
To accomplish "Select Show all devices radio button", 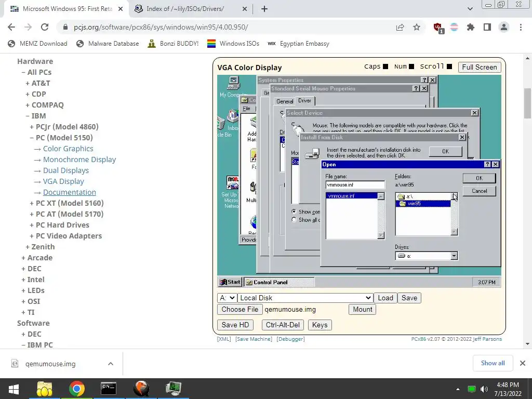I will coord(294,220).
